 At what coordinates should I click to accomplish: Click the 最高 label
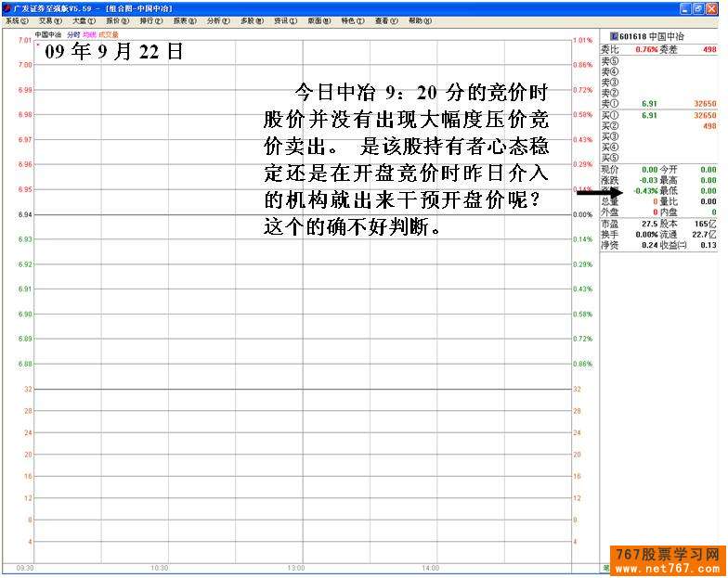(x=669, y=180)
